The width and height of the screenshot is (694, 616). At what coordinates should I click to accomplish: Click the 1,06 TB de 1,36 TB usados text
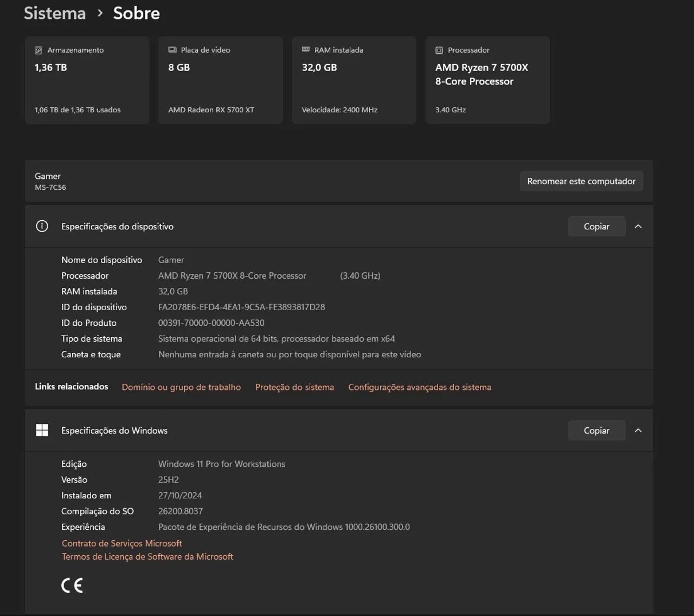tap(78, 110)
